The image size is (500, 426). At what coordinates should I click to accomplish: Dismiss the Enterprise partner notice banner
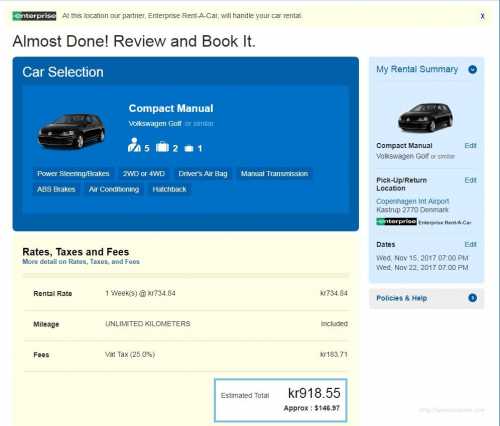click(x=482, y=16)
